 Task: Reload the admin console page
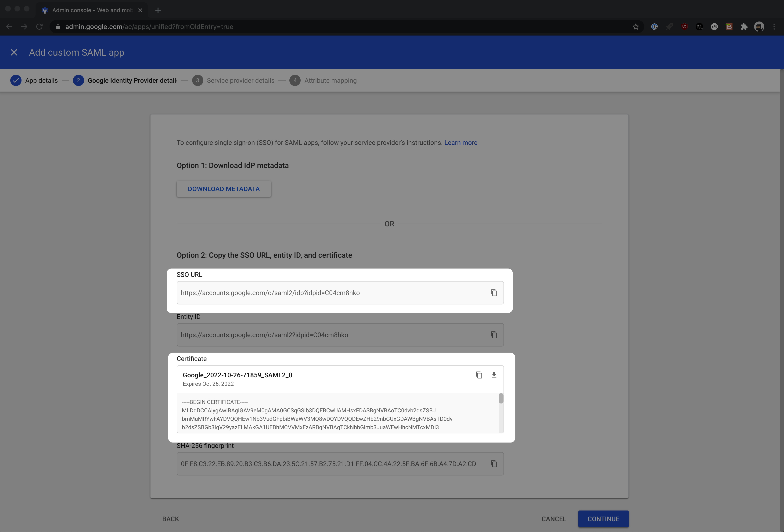tap(40, 27)
